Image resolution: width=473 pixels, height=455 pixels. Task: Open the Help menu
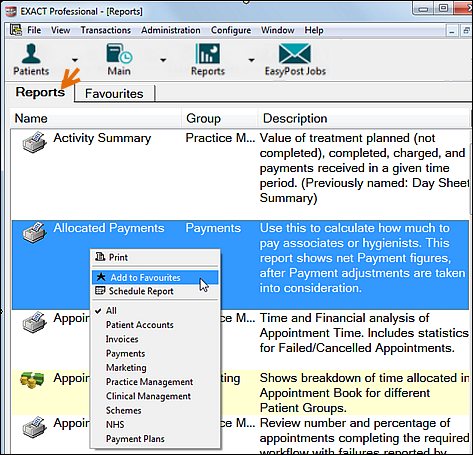point(314,30)
